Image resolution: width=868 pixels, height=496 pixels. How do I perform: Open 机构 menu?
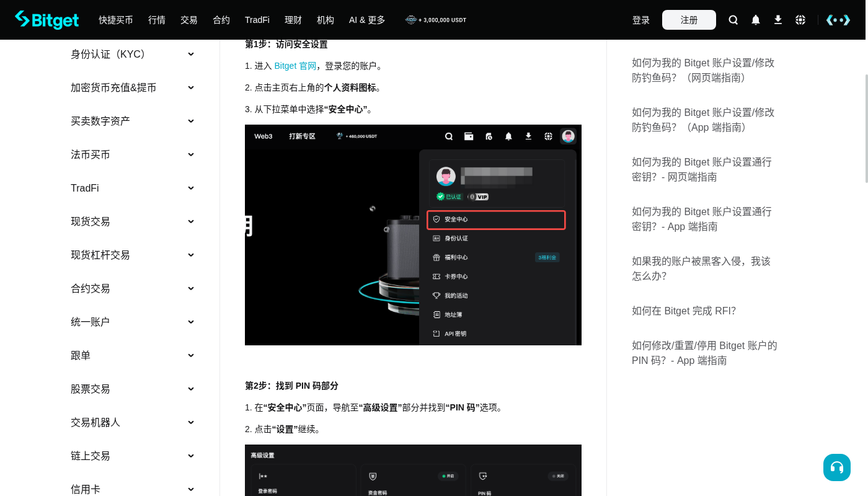coord(325,20)
